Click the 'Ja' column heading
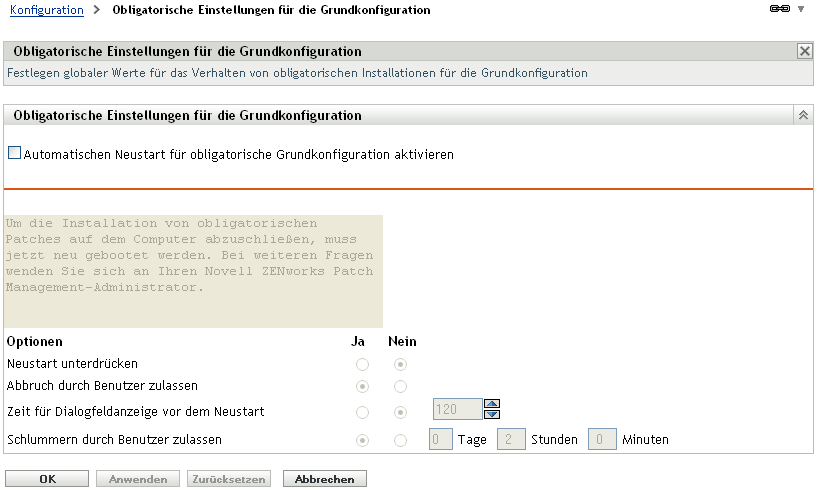Viewport: 820px width, 490px height. coord(358,341)
